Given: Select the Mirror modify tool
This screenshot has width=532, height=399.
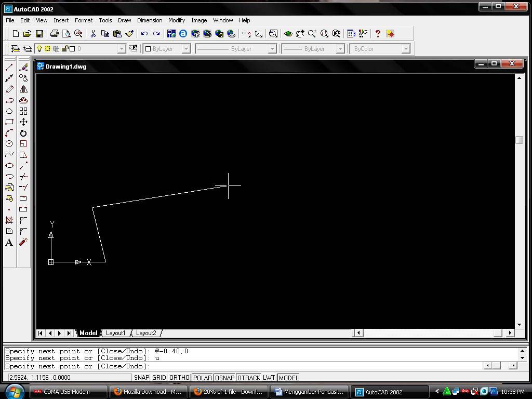Looking at the screenshot, I should tap(23, 89).
